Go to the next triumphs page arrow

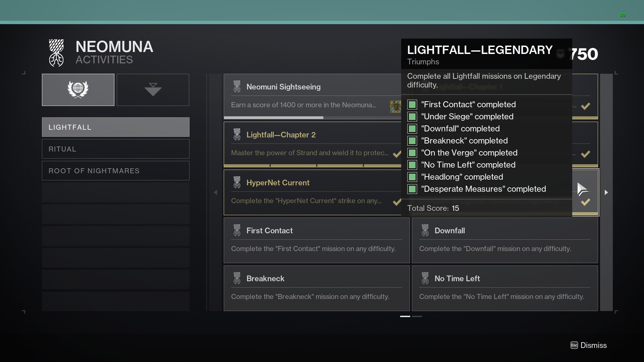click(606, 192)
